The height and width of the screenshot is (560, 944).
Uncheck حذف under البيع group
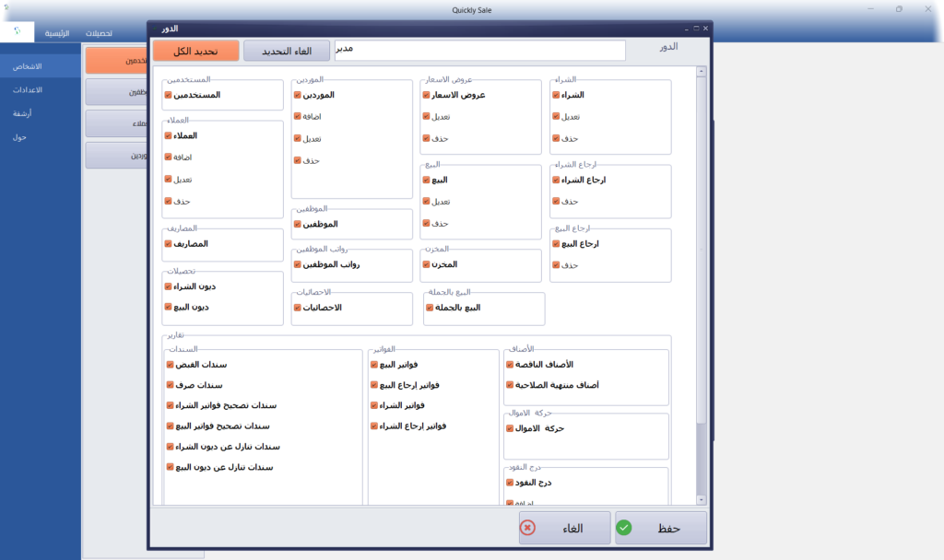[426, 223]
